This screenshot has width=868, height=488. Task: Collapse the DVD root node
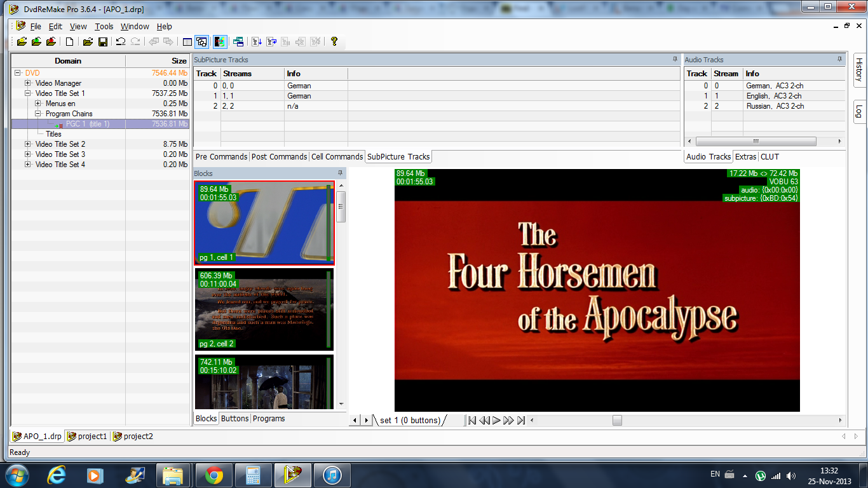(x=18, y=73)
